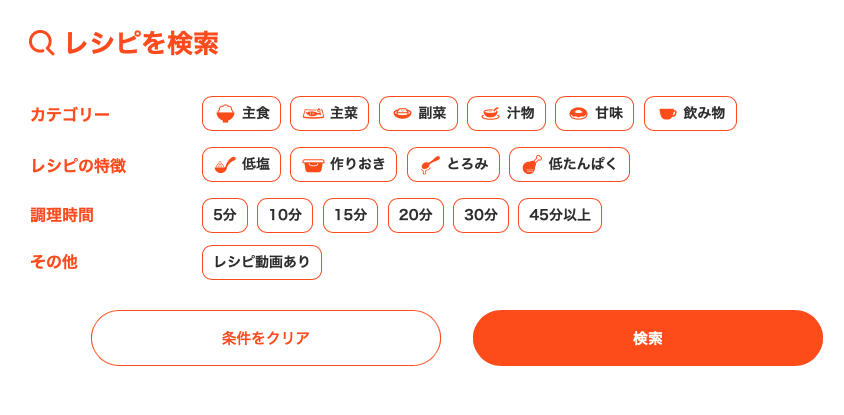Toggle the 作りおき container icon filter

(x=313, y=165)
